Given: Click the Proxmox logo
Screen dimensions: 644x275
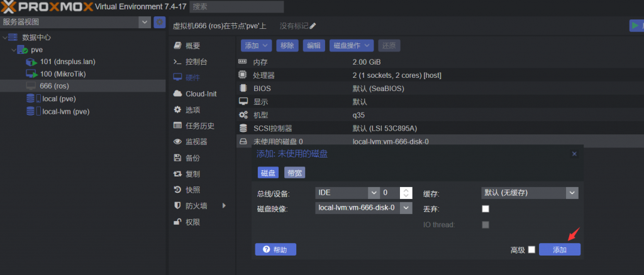Looking at the screenshot, I should [x=47, y=6].
